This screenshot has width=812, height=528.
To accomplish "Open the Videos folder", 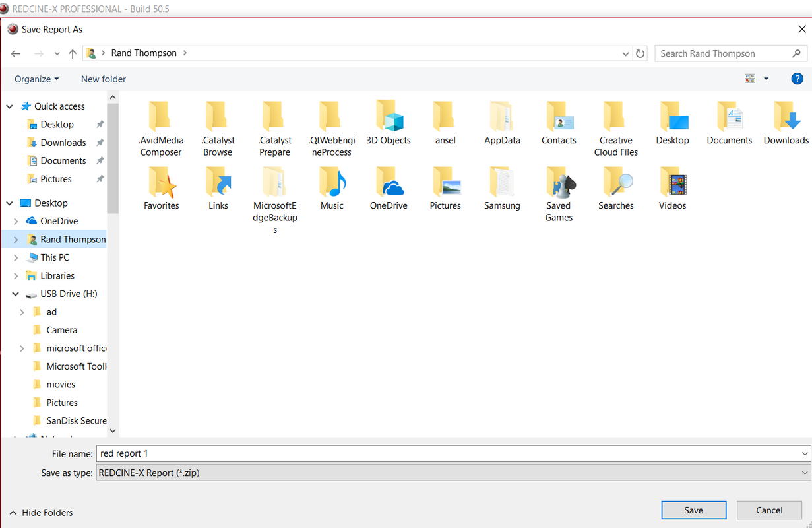I will pos(672,188).
